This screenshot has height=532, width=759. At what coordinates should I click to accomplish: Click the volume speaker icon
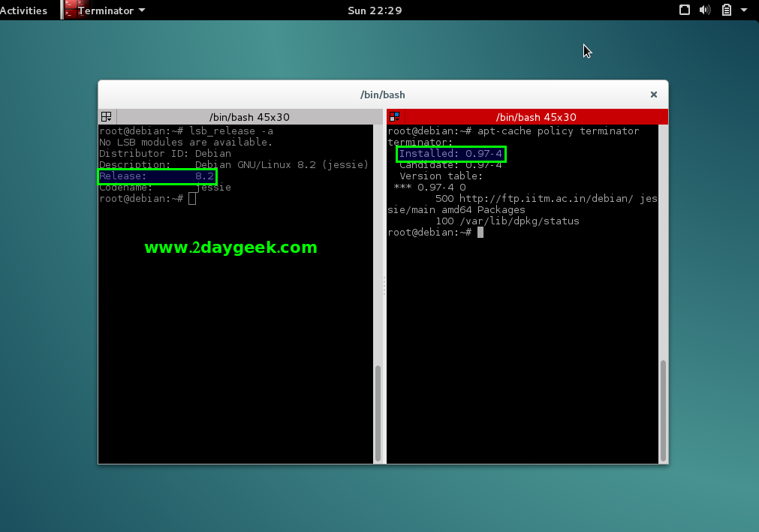[x=705, y=10]
